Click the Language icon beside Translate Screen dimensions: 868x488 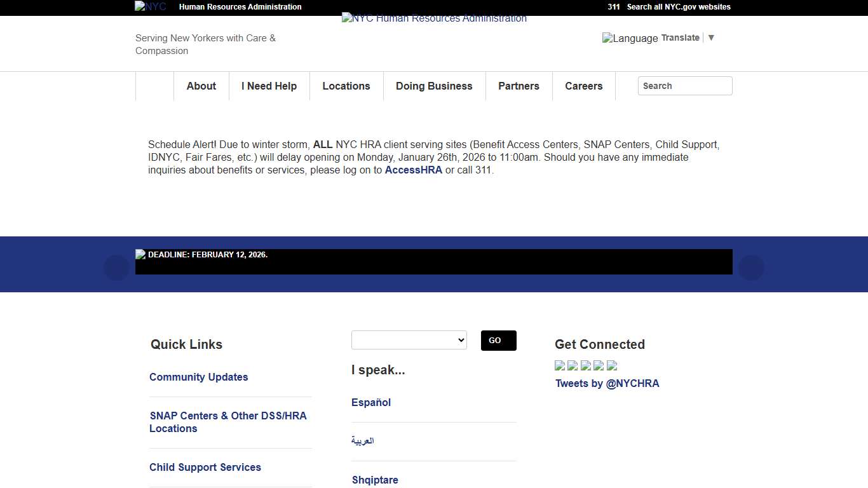(630, 38)
